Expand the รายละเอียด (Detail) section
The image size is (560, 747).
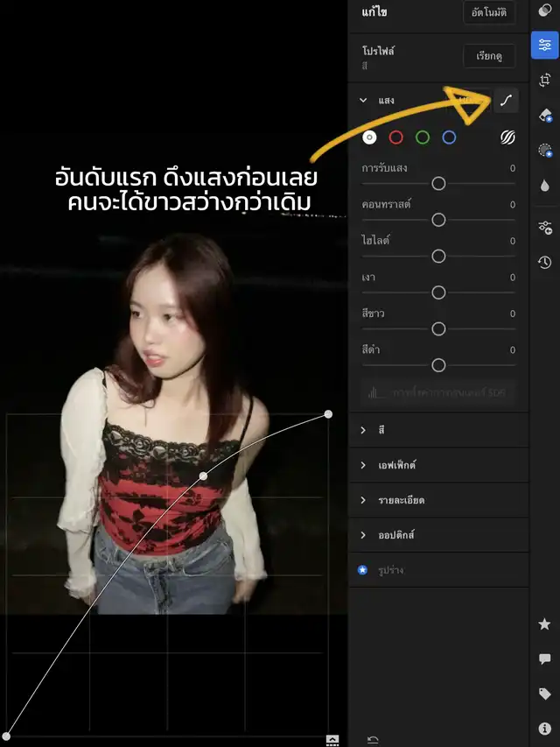[363, 500]
